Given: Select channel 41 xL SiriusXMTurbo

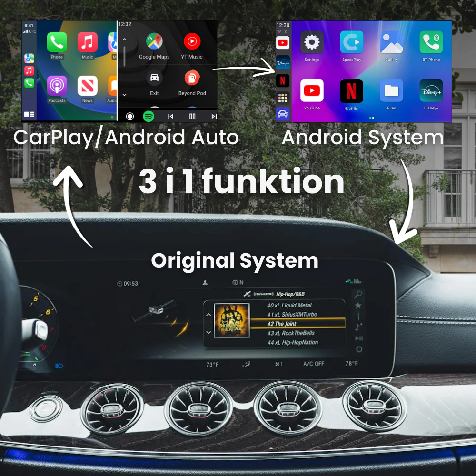Looking at the screenshot, I should [x=292, y=315].
